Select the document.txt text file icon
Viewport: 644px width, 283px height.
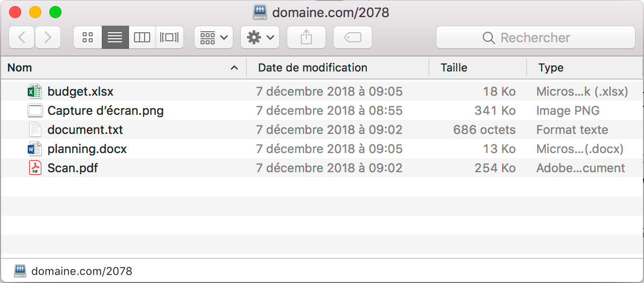[x=35, y=130]
